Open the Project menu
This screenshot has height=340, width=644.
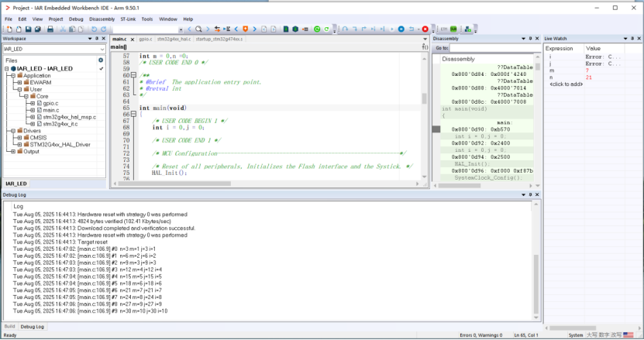[56, 19]
